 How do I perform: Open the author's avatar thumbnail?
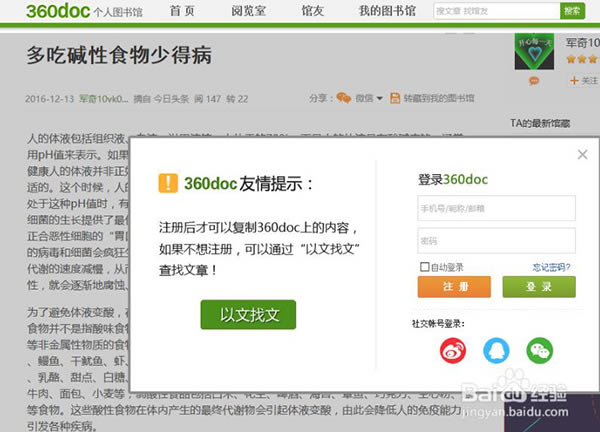(x=534, y=51)
